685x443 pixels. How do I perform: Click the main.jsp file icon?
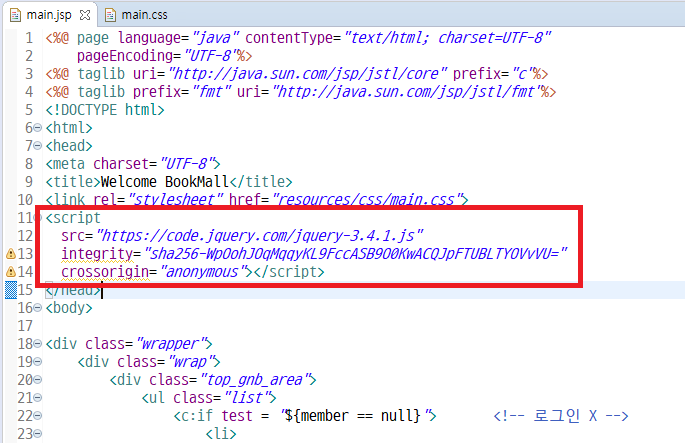(x=15, y=15)
